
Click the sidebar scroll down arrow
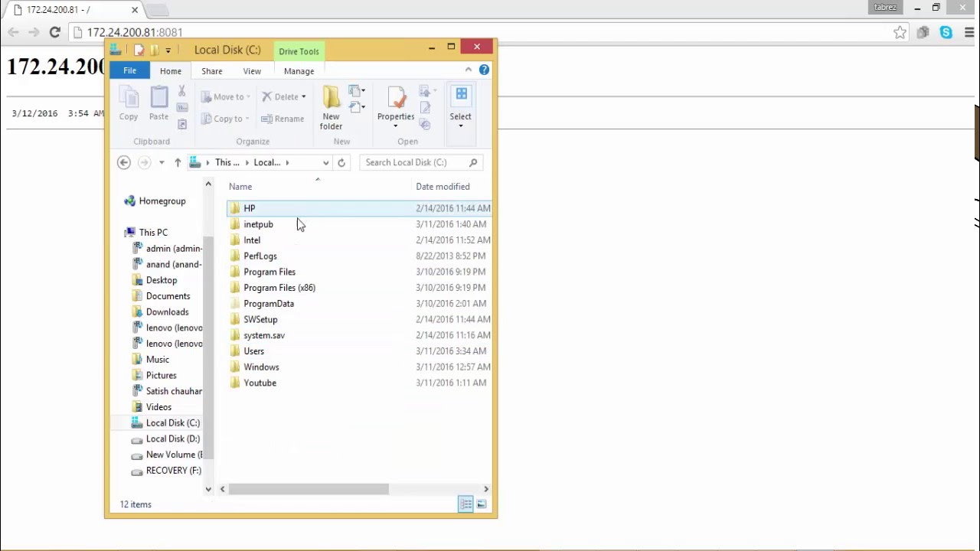click(208, 489)
